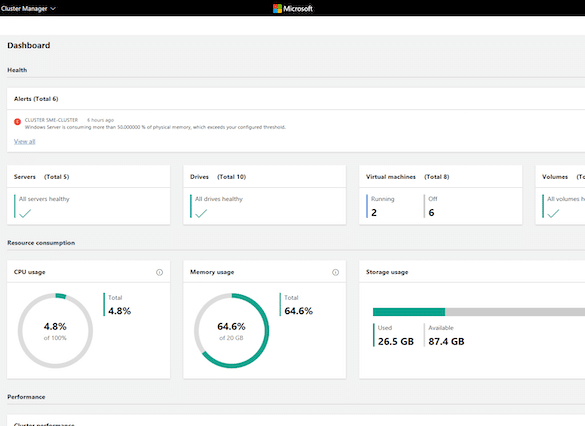This screenshot has width=585, height=426.
Task: Click the Performance section heading
Action: [26, 397]
